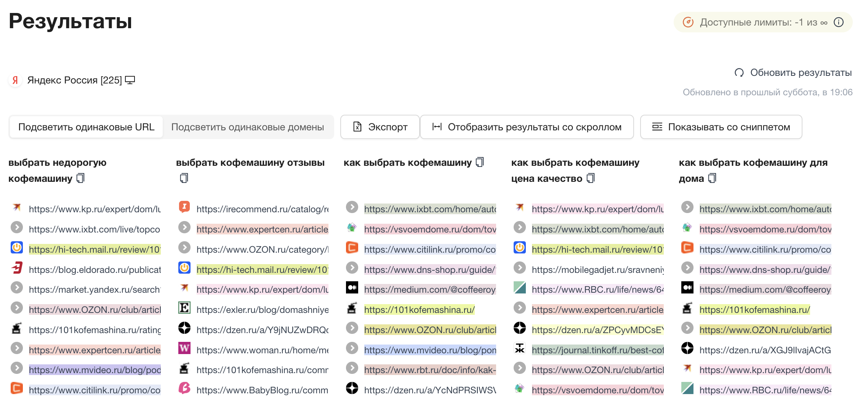Click kp.ru favicon in first column
Viewport: 868px width, 420px height.
tap(17, 207)
